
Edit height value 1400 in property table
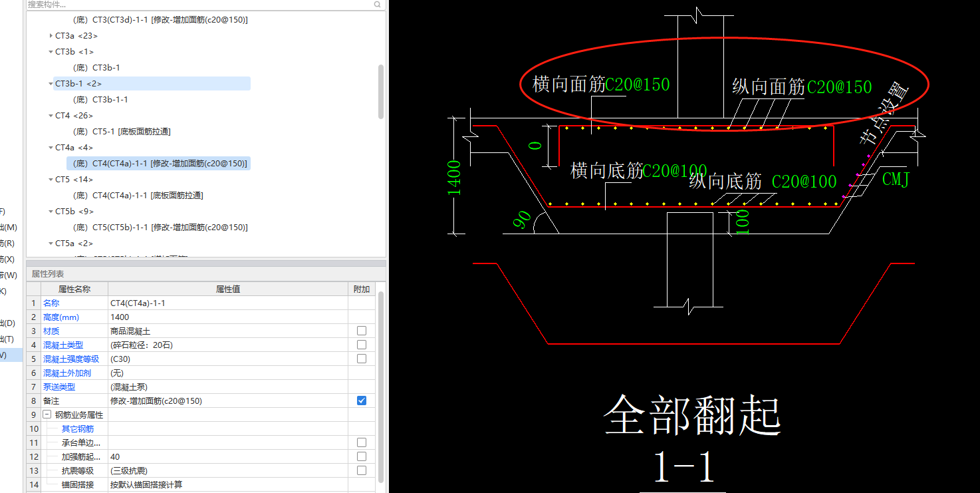[228, 317]
